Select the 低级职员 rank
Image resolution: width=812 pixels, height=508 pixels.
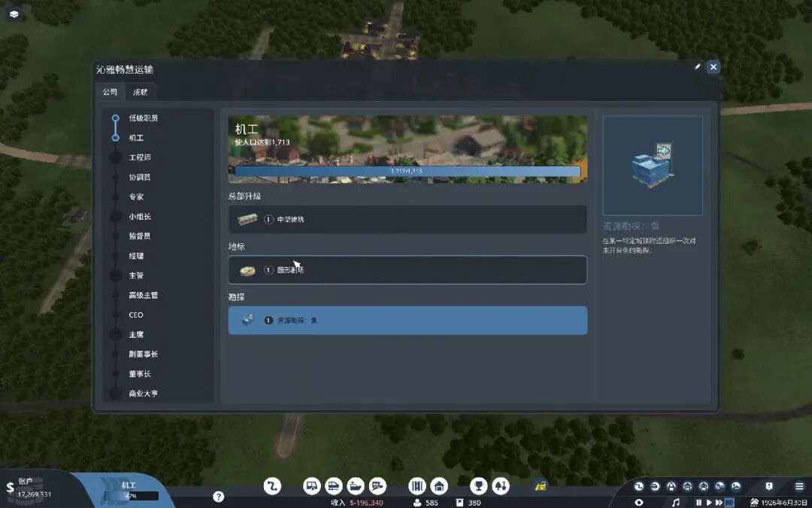click(144, 117)
